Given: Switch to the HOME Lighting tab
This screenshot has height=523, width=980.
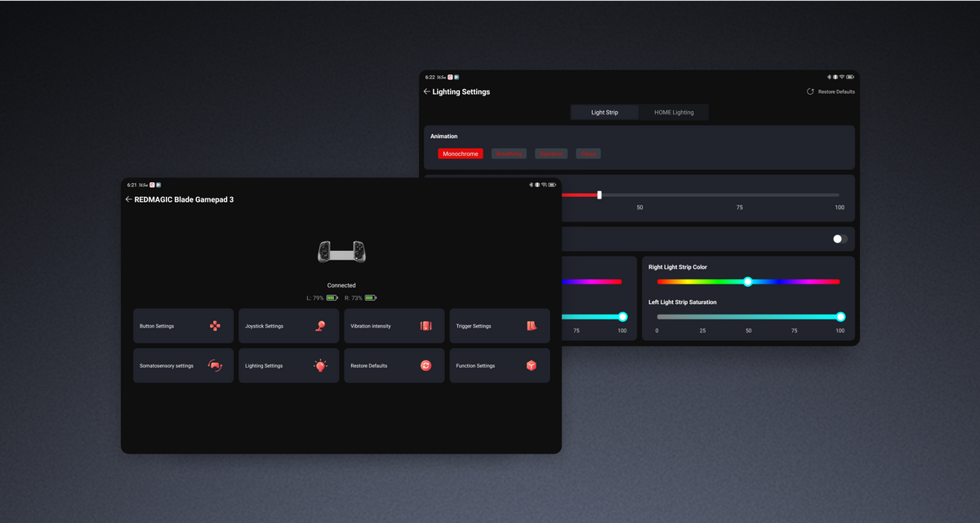Looking at the screenshot, I should point(674,113).
